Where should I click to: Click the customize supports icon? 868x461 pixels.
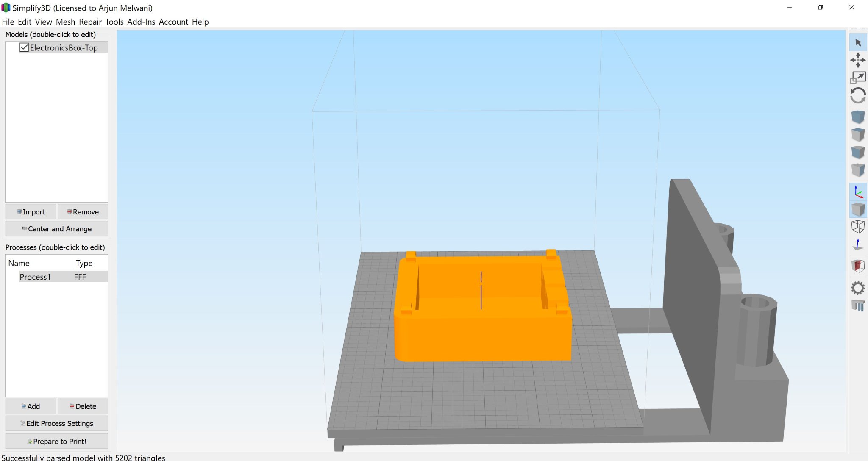click(x=858, y=305)
